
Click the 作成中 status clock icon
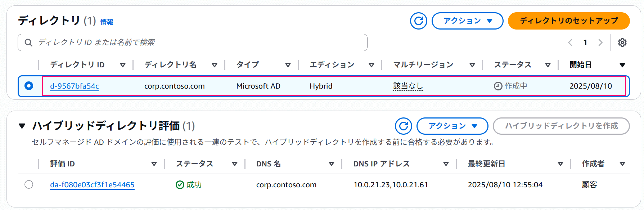[498, 86]
